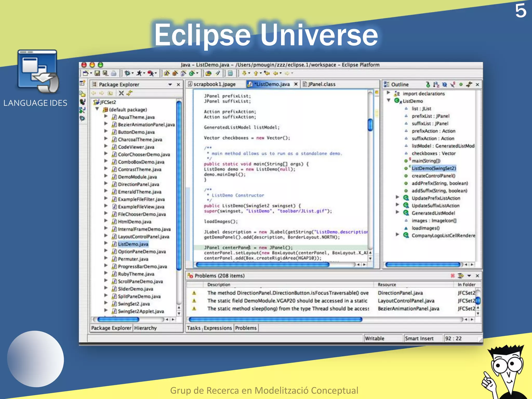Expand AquaTheme.java in Package Explorer

point(106,116)
